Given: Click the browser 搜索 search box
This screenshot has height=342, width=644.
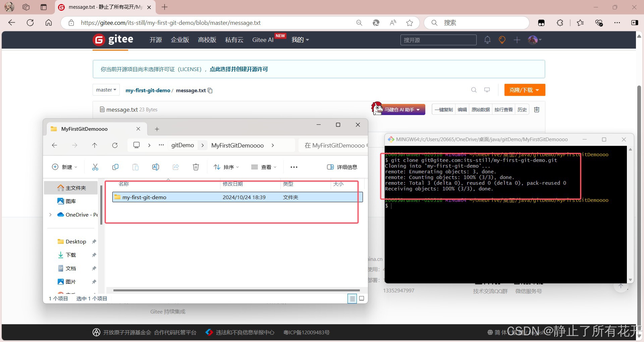Looking at the screenshot, I should (477, 22).
